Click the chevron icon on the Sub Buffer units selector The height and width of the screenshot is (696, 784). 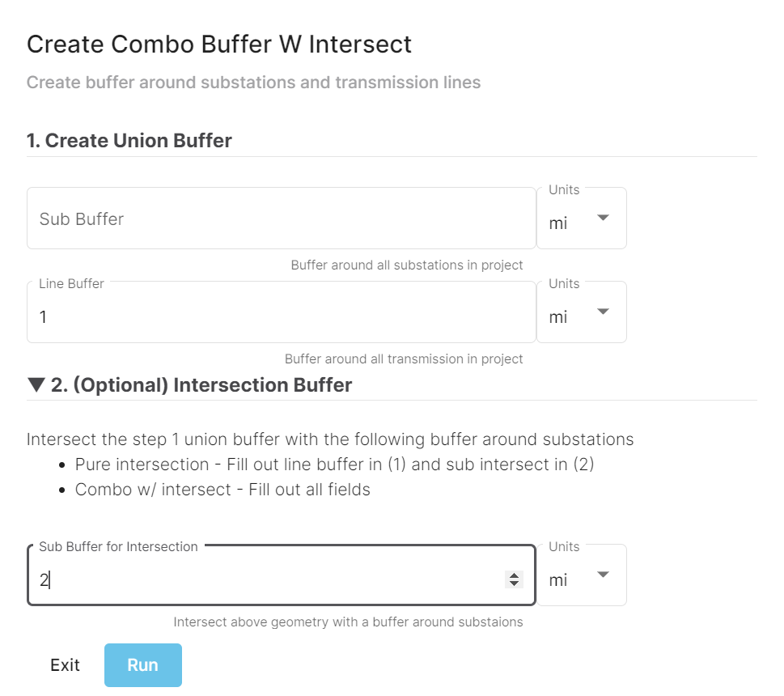tap(603, 218)
